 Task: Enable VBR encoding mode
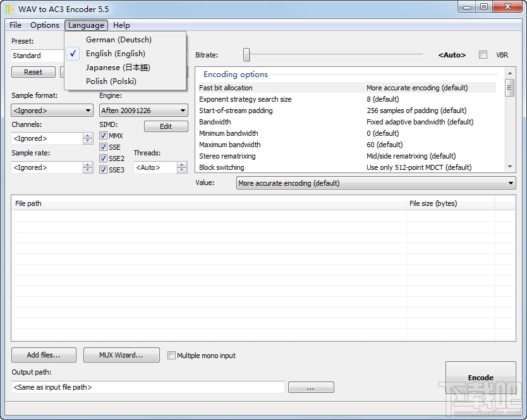click(x=483, y=55)
